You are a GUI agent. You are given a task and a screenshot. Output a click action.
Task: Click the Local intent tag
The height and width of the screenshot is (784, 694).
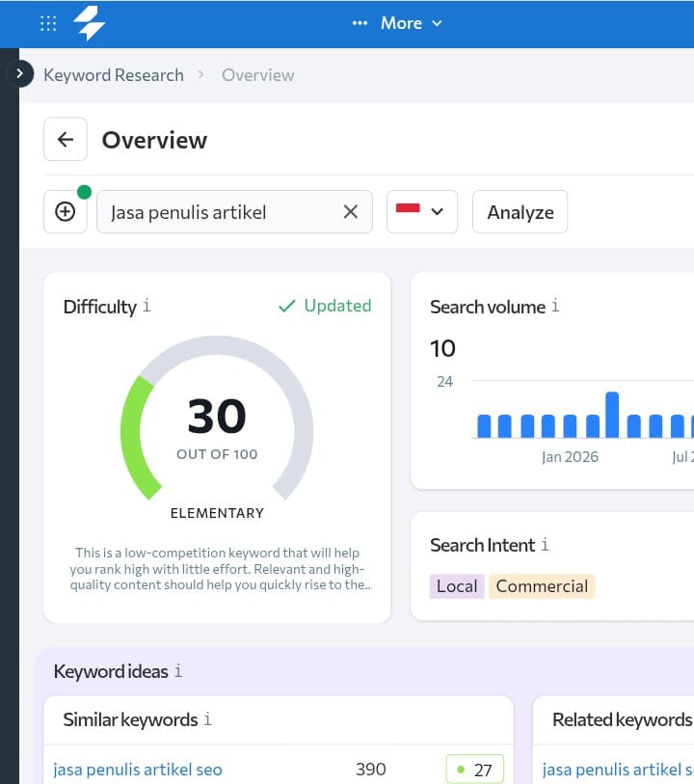(457, 586)
